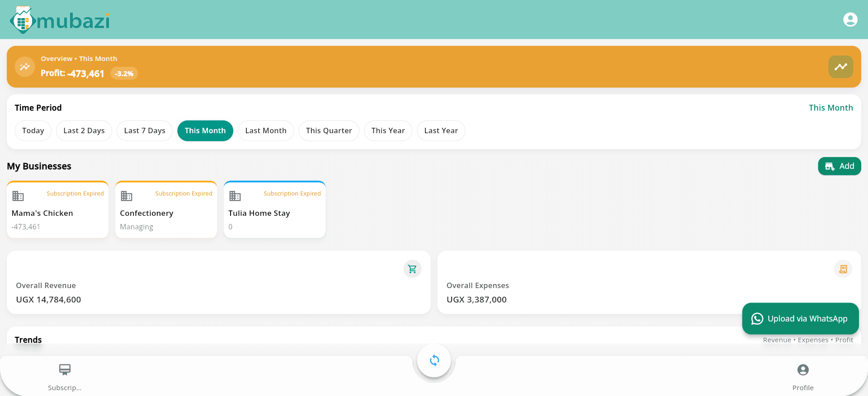Add a new business
The height and width of the screenshot is (396, 868).
coord(840,166)
